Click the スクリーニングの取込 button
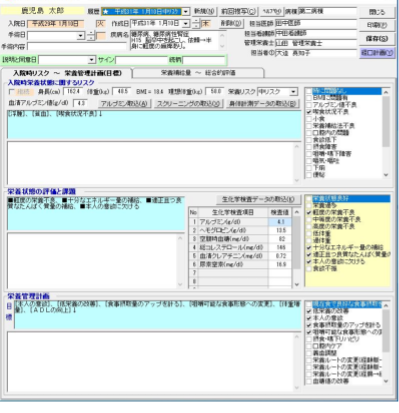Viewport: 399px width, 413px height. [188, 104]
